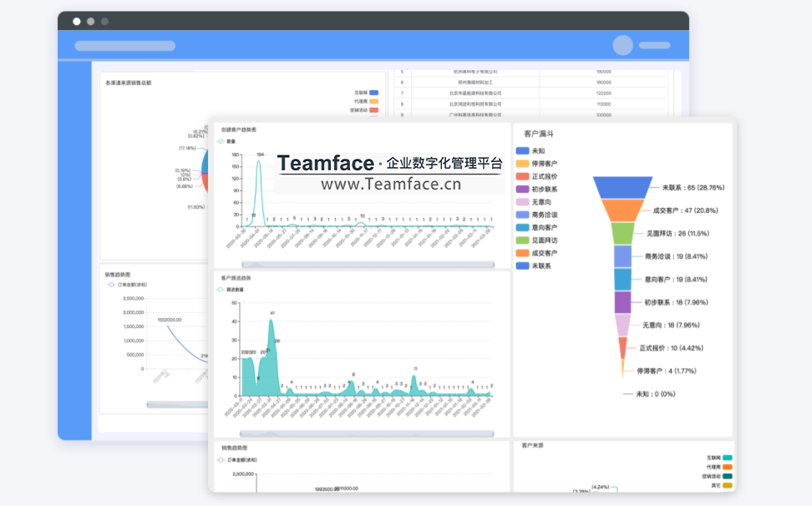
Task: Click the title placeholder bar in blue header
Action: click(x=124, y=46)
